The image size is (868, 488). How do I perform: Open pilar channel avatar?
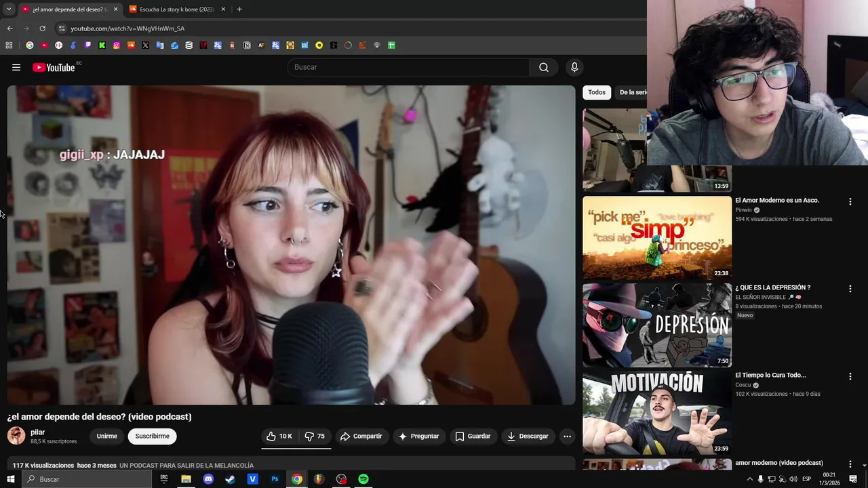click(16, 436)
